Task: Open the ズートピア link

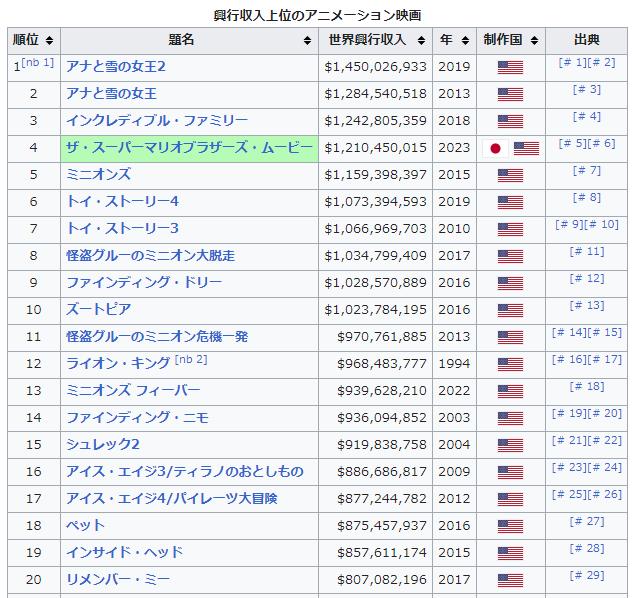Action: click(99, 310)
